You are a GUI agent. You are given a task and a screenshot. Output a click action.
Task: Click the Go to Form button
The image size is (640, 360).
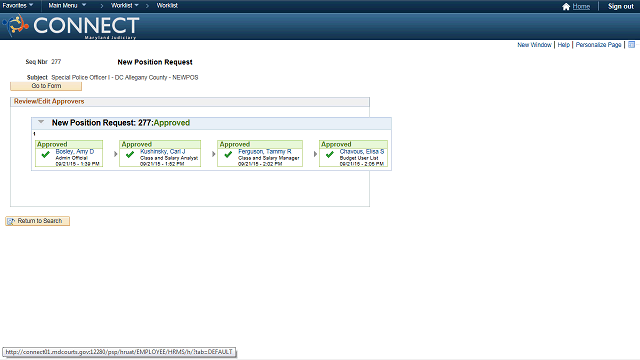point(46,86)
